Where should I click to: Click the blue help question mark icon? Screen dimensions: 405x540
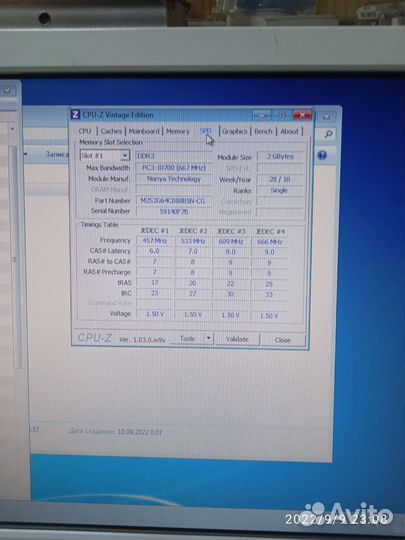[322, 155]
